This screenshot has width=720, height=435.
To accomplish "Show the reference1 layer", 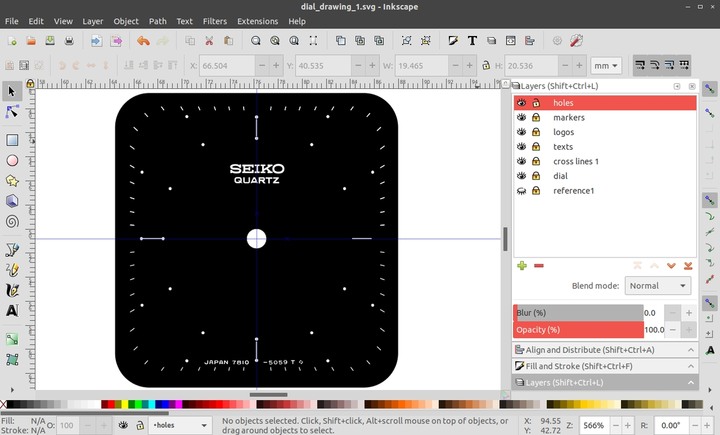I will 521,191.
